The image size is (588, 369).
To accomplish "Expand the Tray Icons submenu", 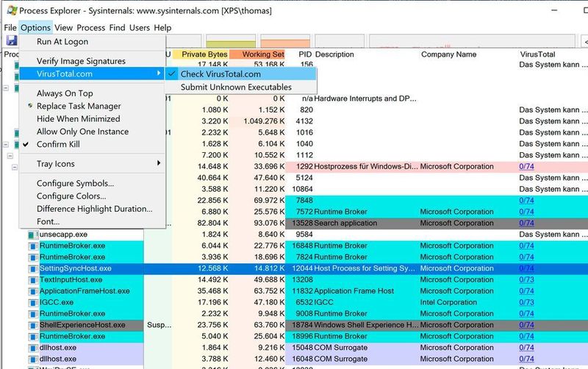I will coord(93,164).
